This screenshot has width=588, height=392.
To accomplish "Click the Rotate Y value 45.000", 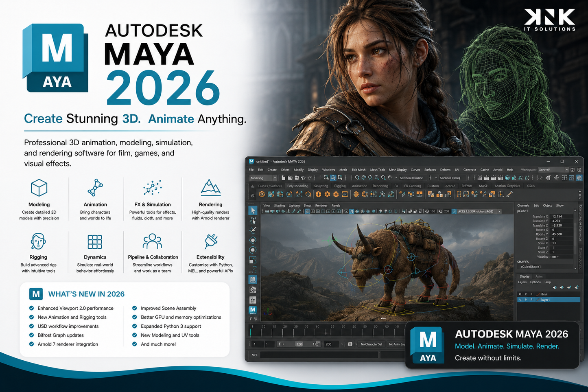I will 562,234.
